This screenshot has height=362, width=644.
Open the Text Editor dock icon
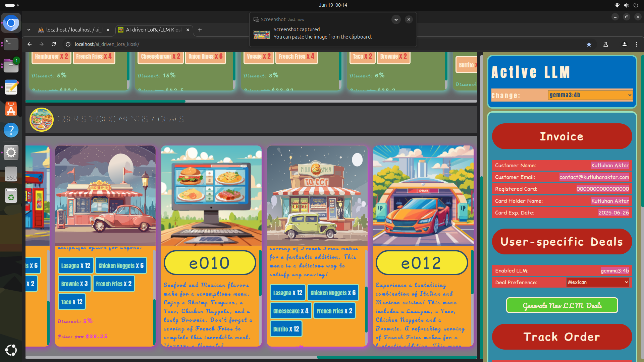coord(11,87)
